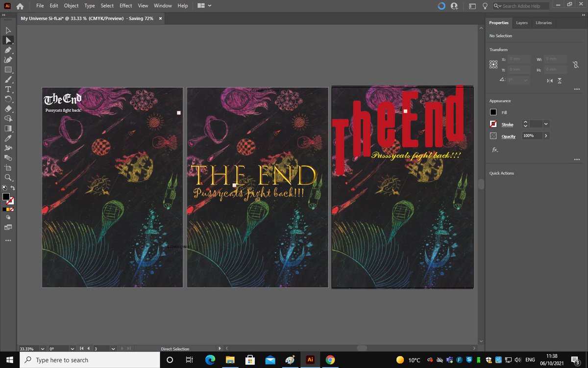588x368 pixels.
Task: Activate the Type tool
Action: (x=8, y=89)
